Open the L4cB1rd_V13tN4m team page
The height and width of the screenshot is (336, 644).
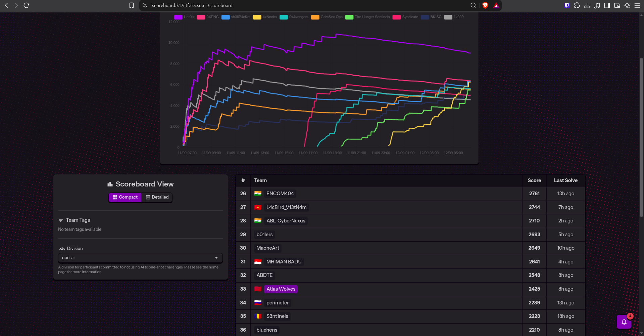point(286,207)
